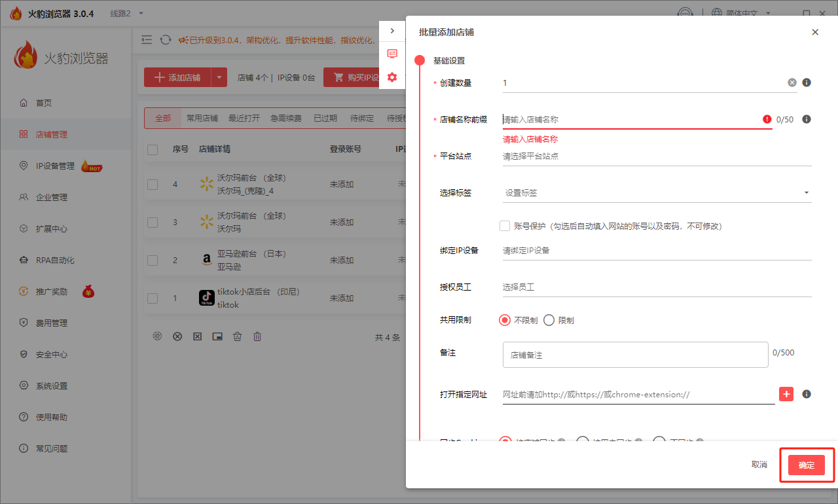This screenshot has height=504, width=838.
Task: Click the 确定 confirm button
Action: click(x=806, y=465)
